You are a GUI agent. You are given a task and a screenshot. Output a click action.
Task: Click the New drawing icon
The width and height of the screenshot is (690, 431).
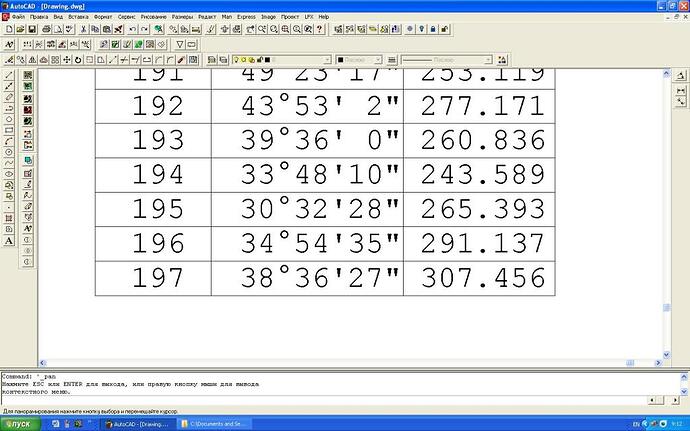tap(9, 29)
